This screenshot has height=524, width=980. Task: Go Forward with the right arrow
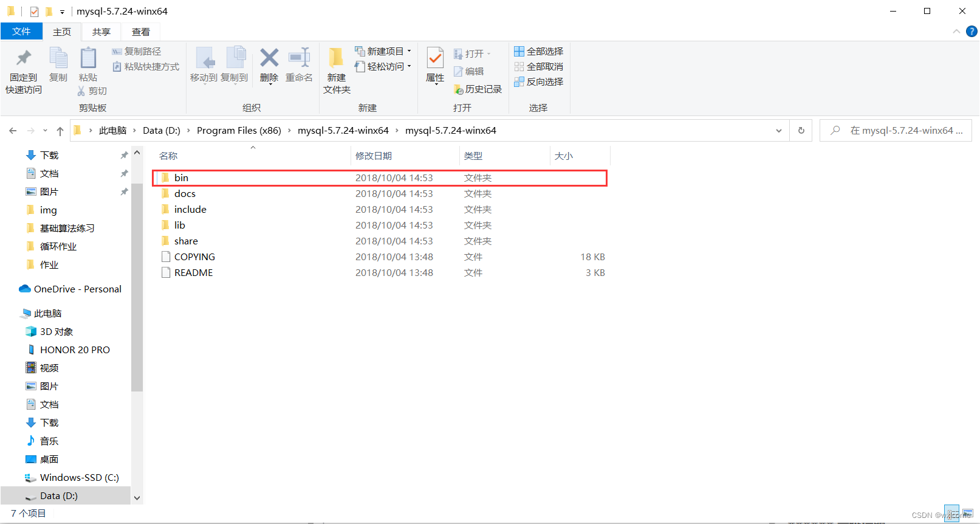click(x=31, y=131)
